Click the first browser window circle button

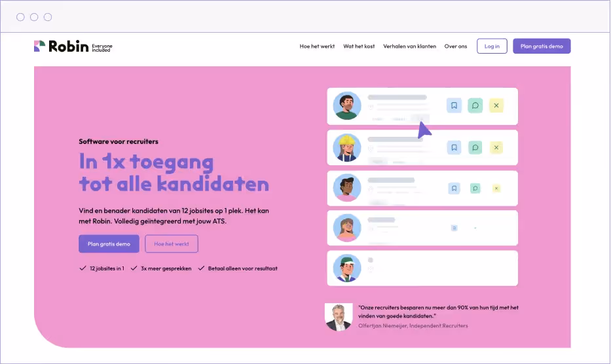click(x=21, y=17)
